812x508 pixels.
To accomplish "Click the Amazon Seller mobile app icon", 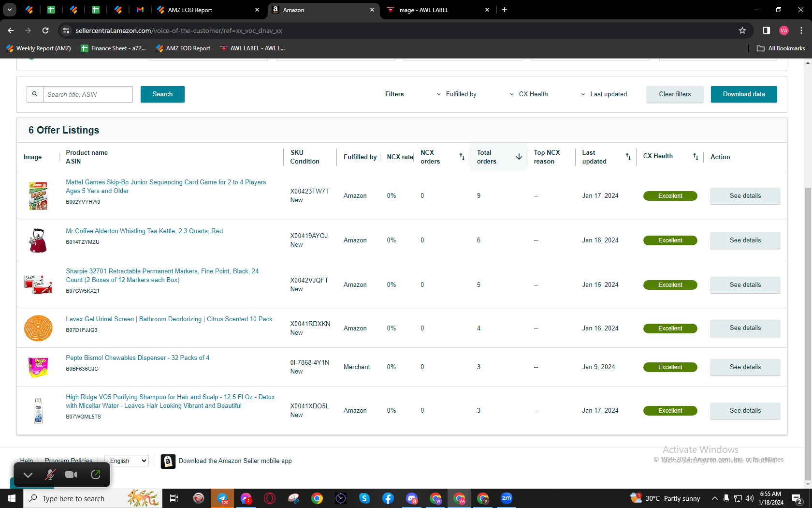I will point(168,461).
